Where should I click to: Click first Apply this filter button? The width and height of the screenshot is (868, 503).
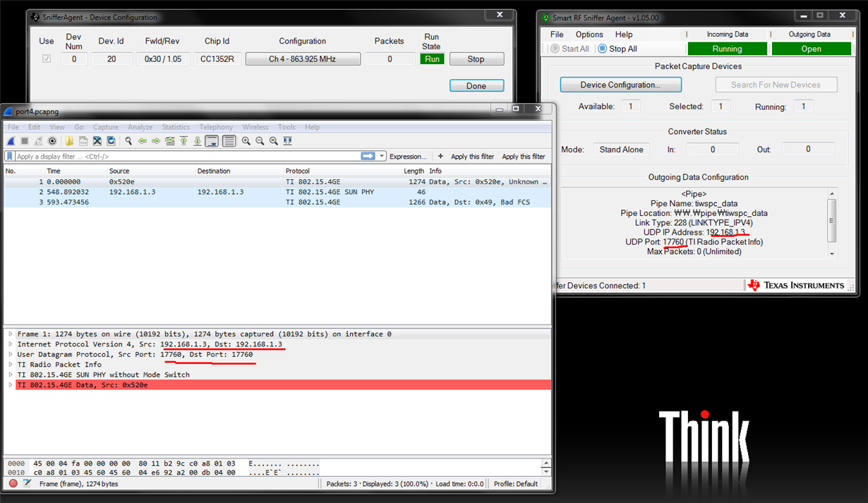tap(473, 157)
